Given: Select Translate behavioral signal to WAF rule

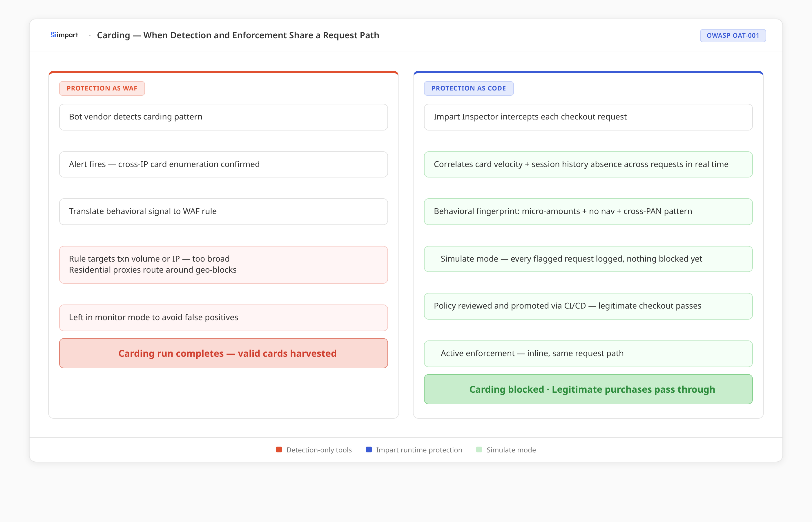Looking at the screenshot, I should pyautogui.click(x=223, y=211).
